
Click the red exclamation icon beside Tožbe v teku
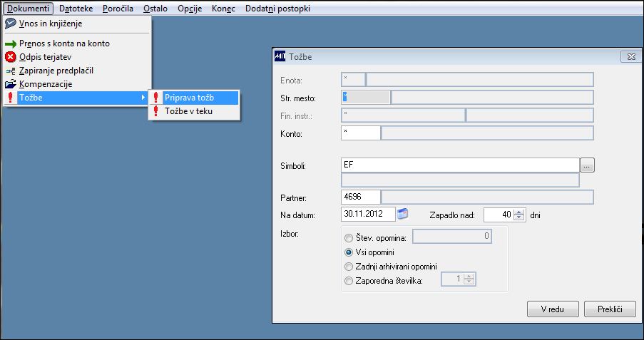point(155,111)
